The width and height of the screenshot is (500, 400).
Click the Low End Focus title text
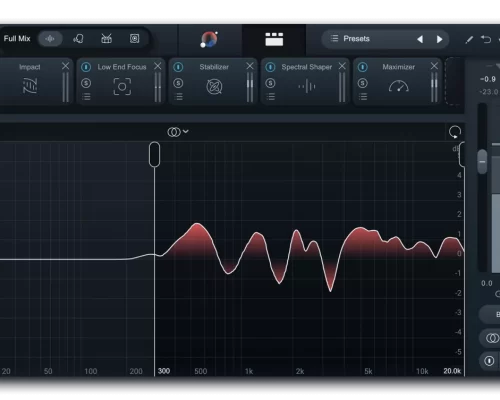pyautogui.click(x=122, y=67)
